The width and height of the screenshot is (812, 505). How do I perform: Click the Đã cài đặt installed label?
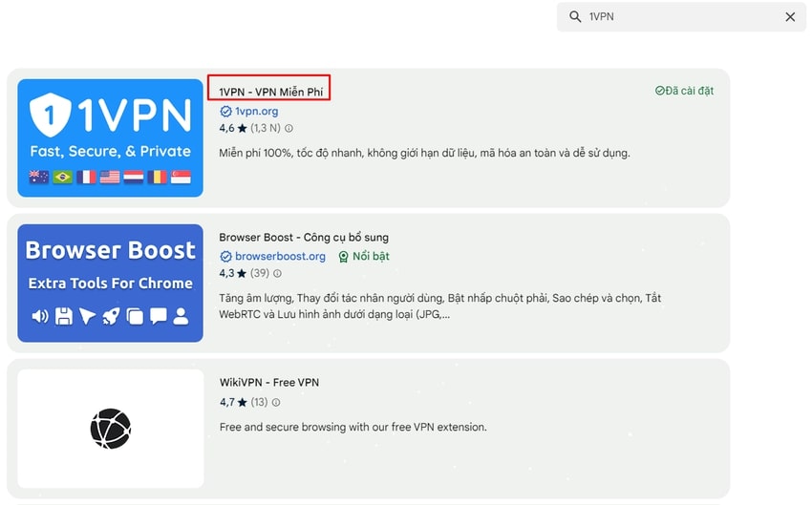684,91
